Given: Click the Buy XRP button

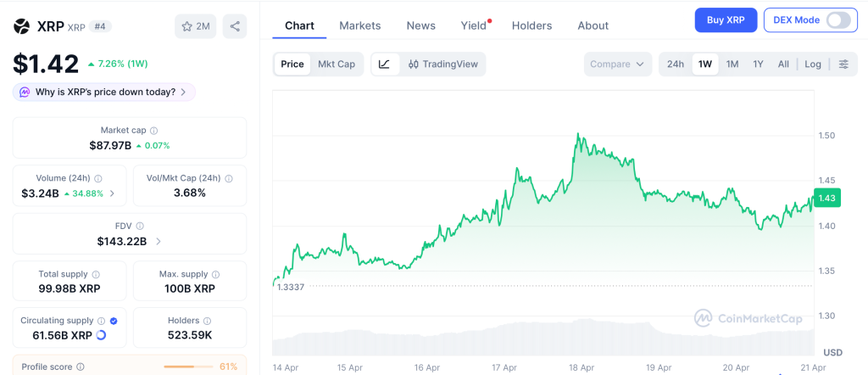Looking at the screenshot, I should click(726, 20).
